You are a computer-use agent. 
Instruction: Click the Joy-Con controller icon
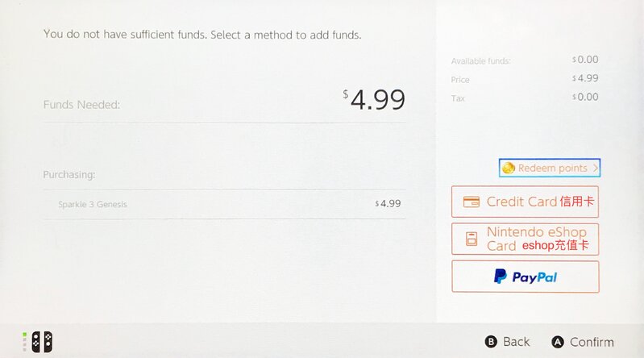click(41, 342)
